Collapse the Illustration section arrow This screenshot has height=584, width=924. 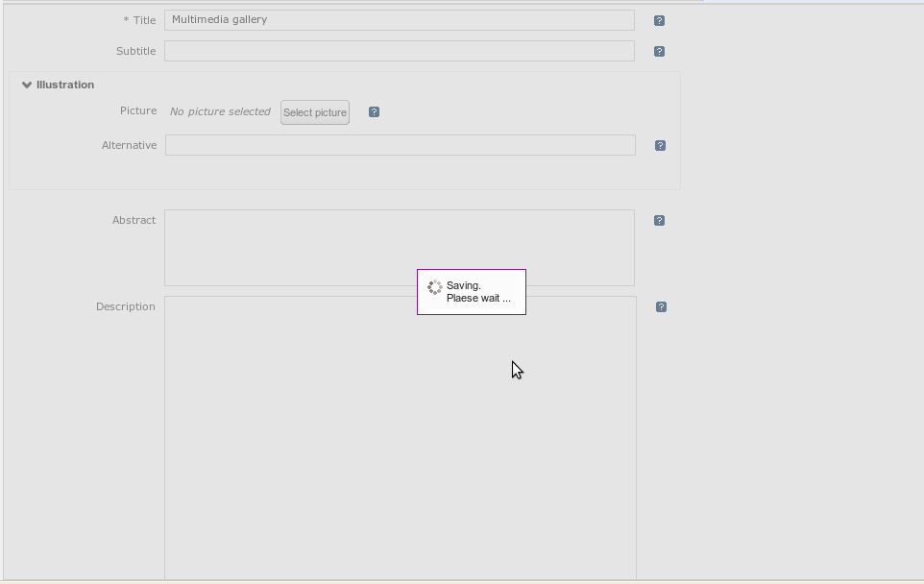27,85
